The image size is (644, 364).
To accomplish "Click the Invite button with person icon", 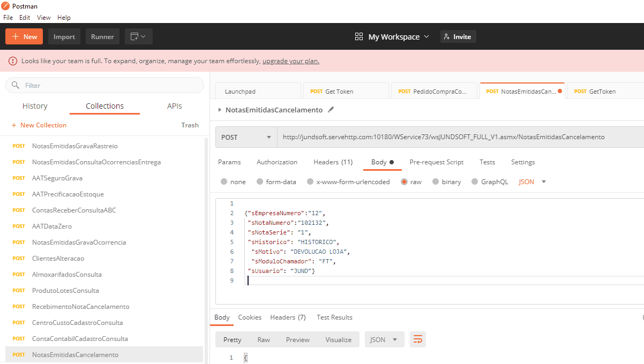I will (458, 36).
